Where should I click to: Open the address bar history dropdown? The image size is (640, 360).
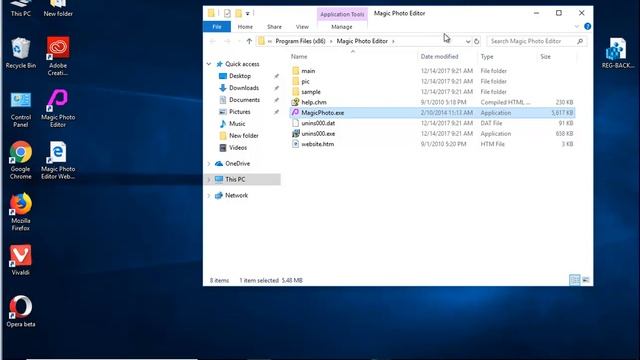[468, 41]
